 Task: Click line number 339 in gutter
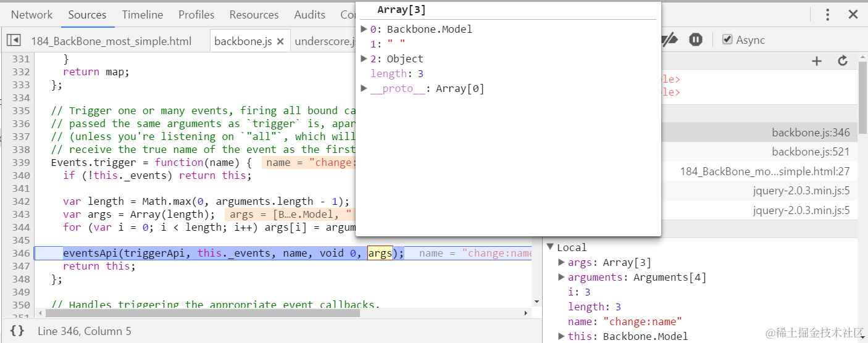point(21,162)
